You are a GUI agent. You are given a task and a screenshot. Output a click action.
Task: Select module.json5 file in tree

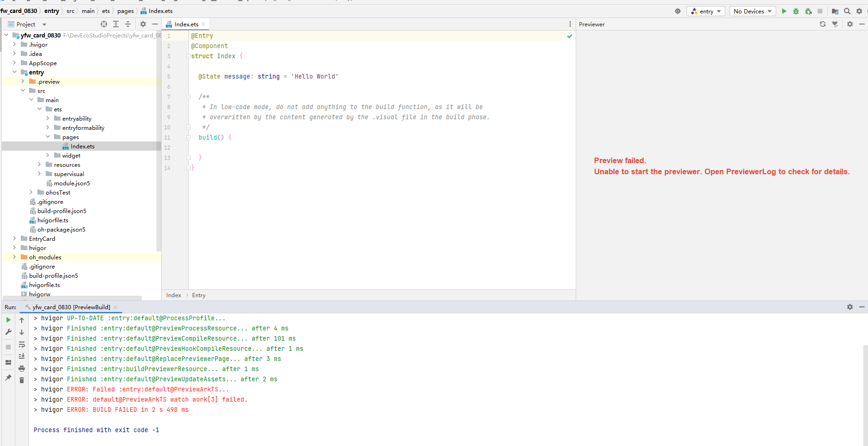pos(72,183)
